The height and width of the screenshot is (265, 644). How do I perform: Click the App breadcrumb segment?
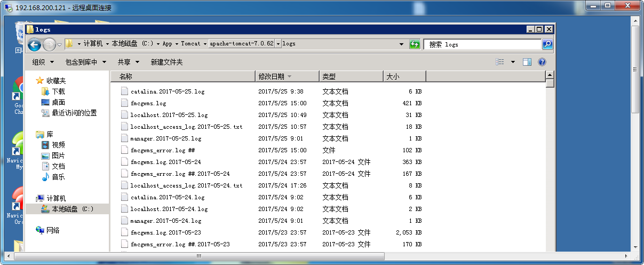pyautogui.click(x=167, y=44)
